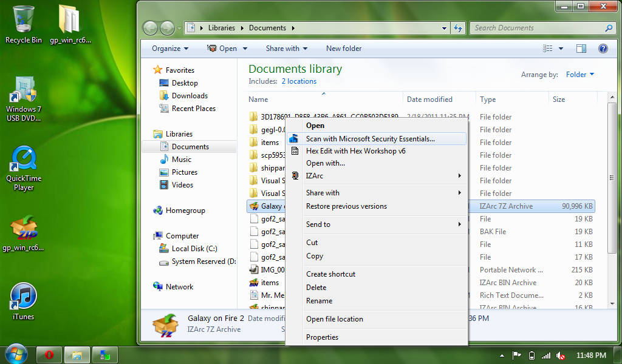Click the third taskbar application icon
Image resolution: width=622 pixels, height=364 pixels.
click(x=105, y=354)
